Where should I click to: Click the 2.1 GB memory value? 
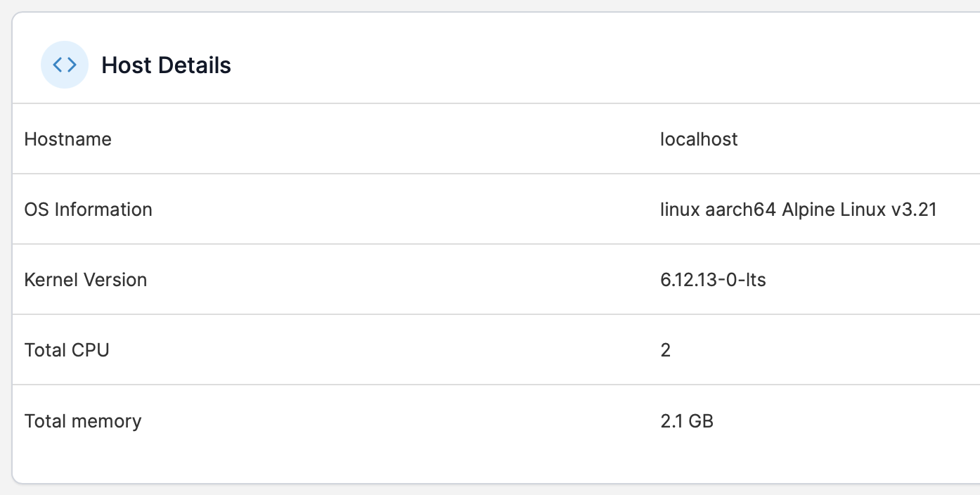click(x=687, y=421)
